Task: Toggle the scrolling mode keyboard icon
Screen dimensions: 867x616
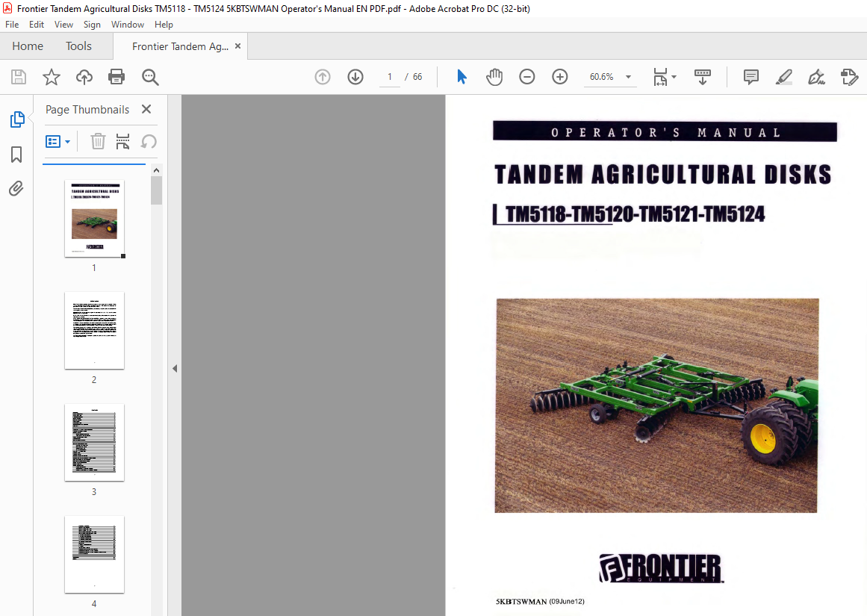Action: pyautogui.click(x=702, y=77)
